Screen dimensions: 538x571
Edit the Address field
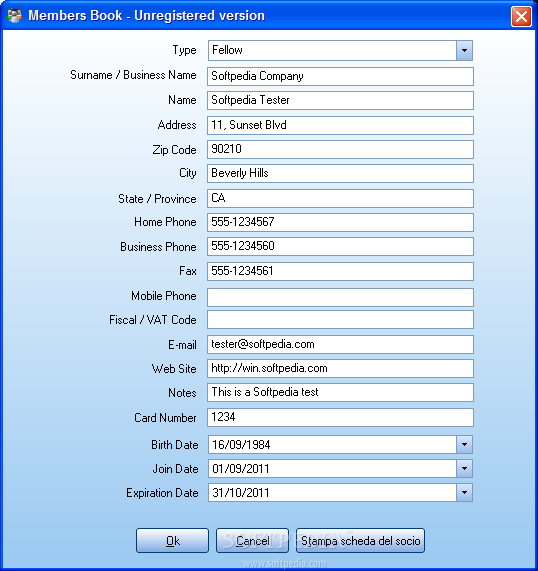pyautogui.click(x=340, y=125)
